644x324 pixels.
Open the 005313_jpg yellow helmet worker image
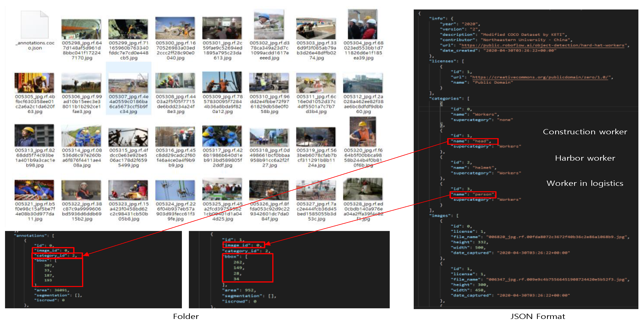coord(34,135)
